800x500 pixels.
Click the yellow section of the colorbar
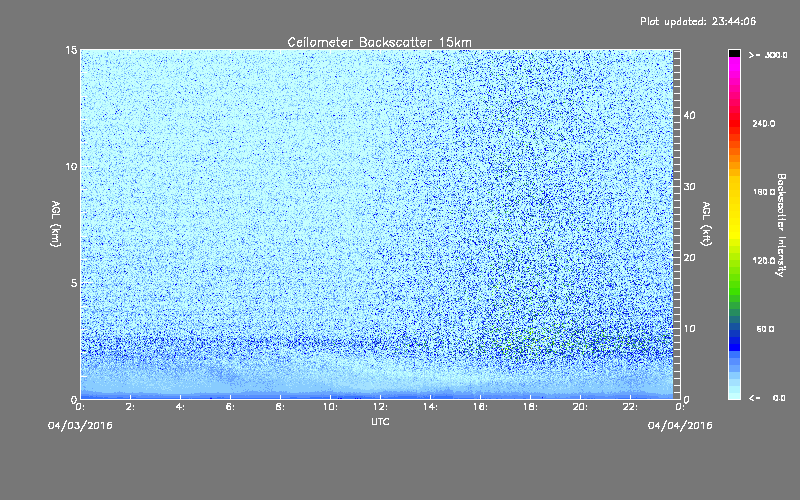[734, 209]
